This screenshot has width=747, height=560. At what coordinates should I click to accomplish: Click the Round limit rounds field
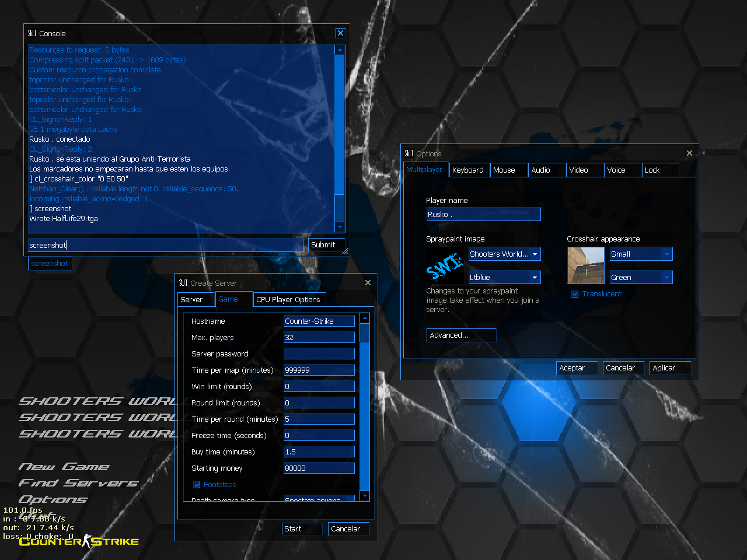[x=319, y=402]
